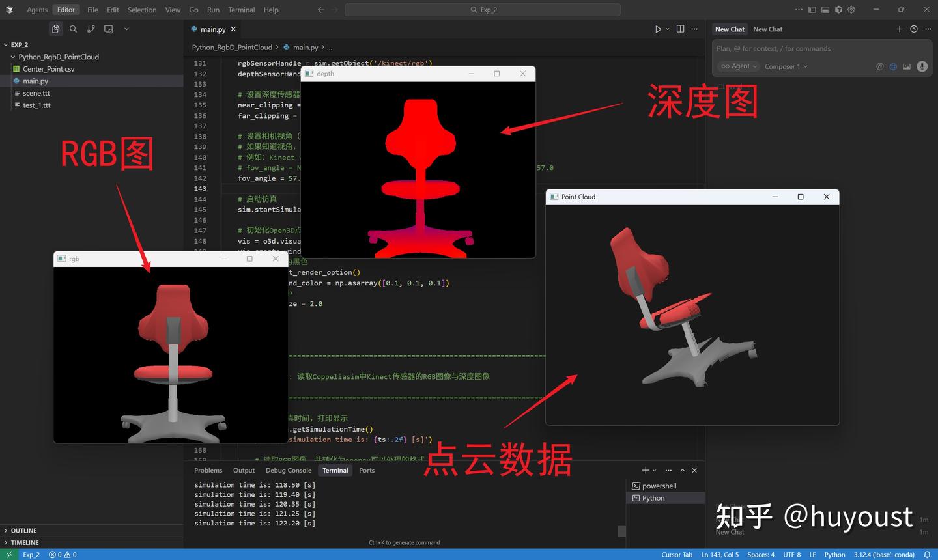Open the Agent mode dropdown in chat

coord(739,66)
